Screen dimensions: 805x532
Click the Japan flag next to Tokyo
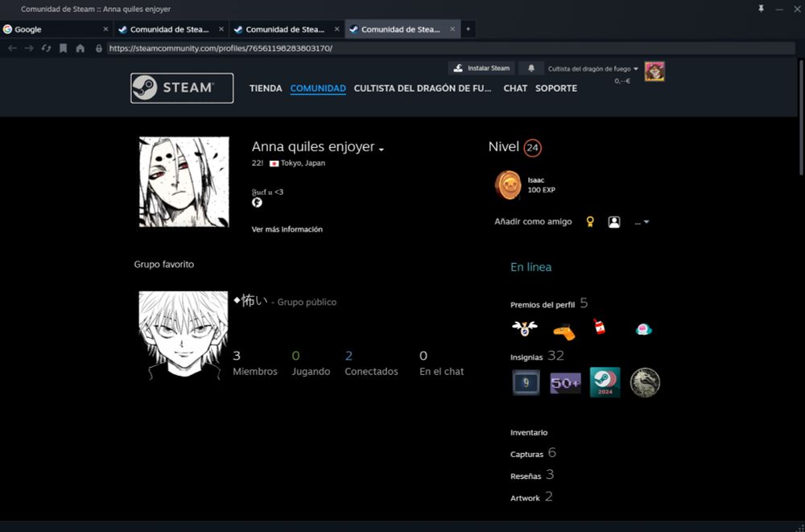click(274, 163)
